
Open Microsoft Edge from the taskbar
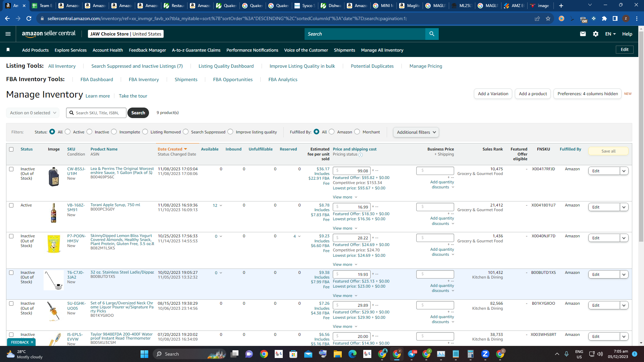352,354
